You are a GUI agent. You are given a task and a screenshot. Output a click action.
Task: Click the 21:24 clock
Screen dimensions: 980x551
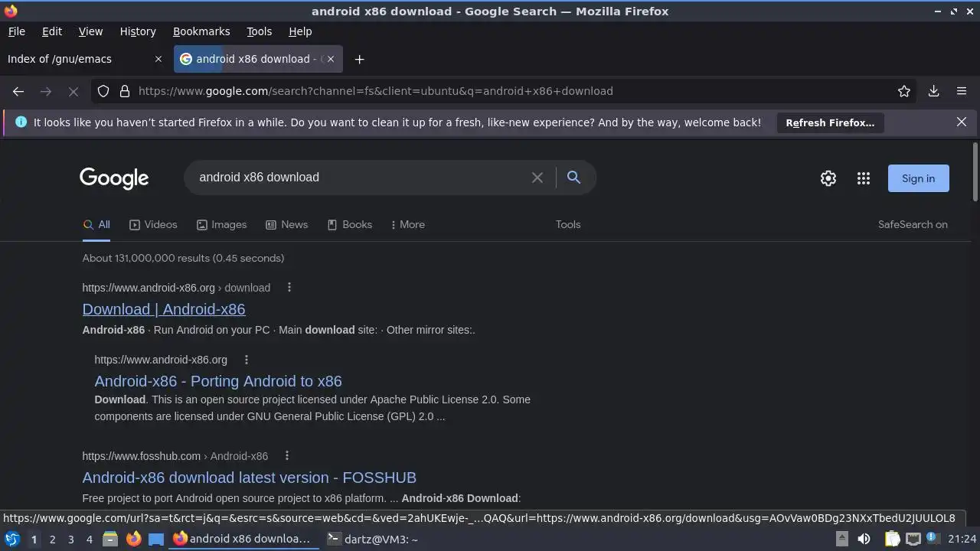pyautogui.click(x=962, y=539)
